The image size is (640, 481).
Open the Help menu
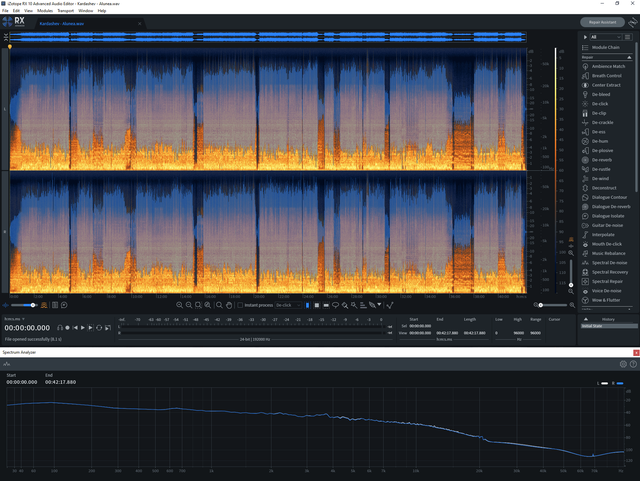coord(102,11)
